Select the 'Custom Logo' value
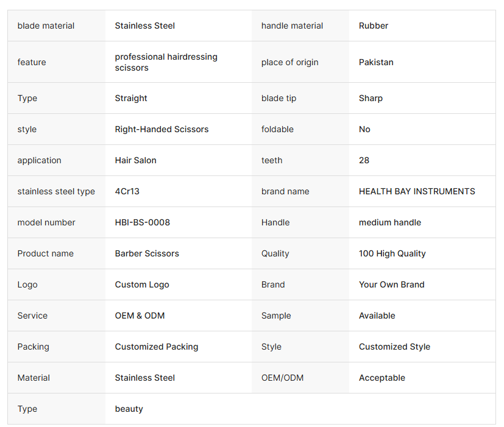 point(142,284)
